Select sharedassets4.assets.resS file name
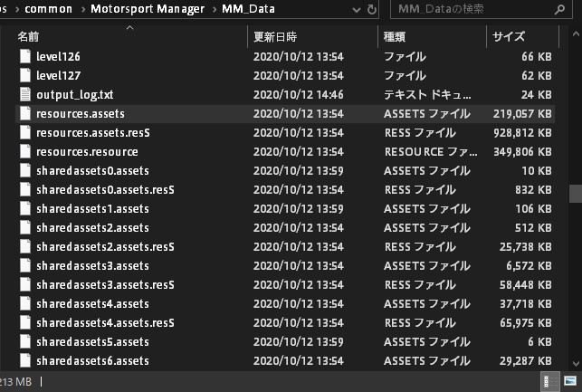Screen dimensions: 582x392 [x=105, y=322]
